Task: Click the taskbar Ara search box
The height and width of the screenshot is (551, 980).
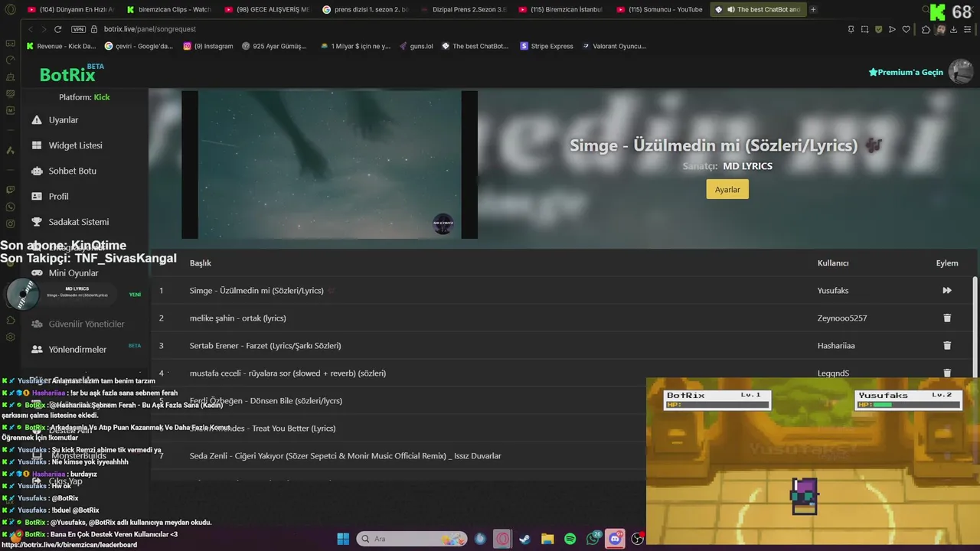Action: [x=412, y=539]
